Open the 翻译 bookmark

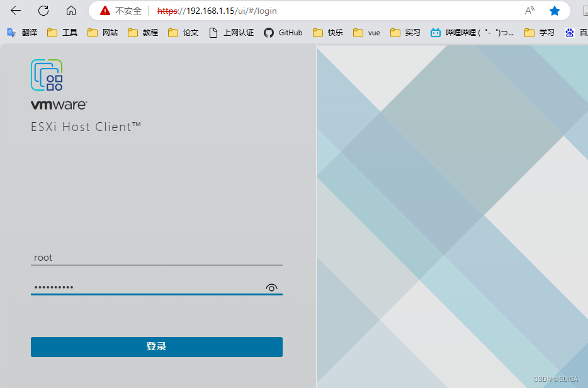pyautogui.click(x=22, y=33)
